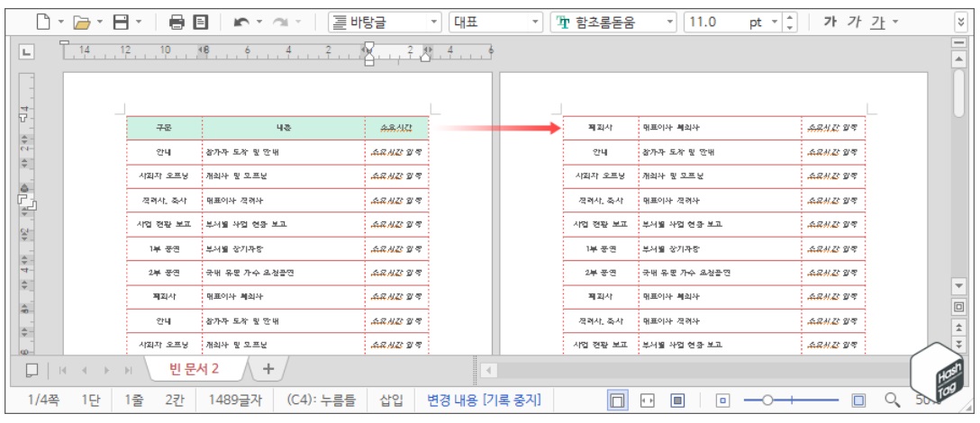Toggle the 삽입 insert mode indicator

coord(391,400)
